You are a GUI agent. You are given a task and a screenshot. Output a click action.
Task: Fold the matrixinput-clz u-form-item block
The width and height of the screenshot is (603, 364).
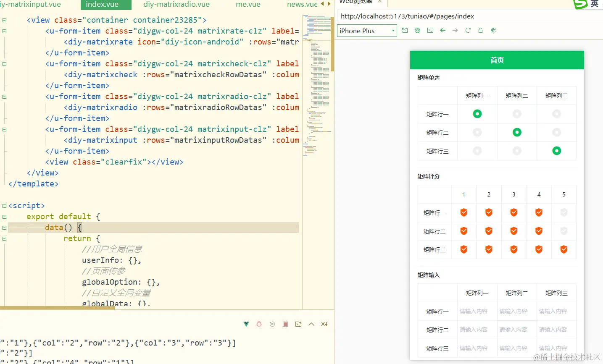(4, 129)
